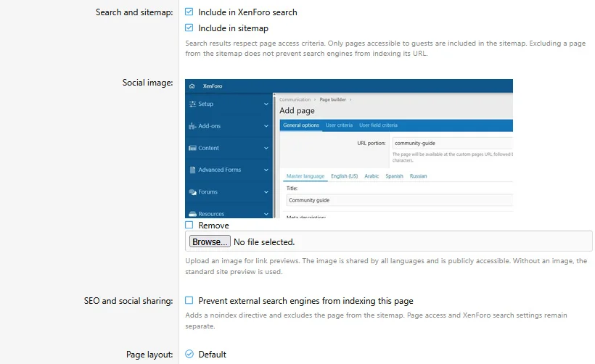Toggle the Include in sitemap checkbox
This screenshot has height=364, width=595.
pyautogui.click(x=189, y=28)
